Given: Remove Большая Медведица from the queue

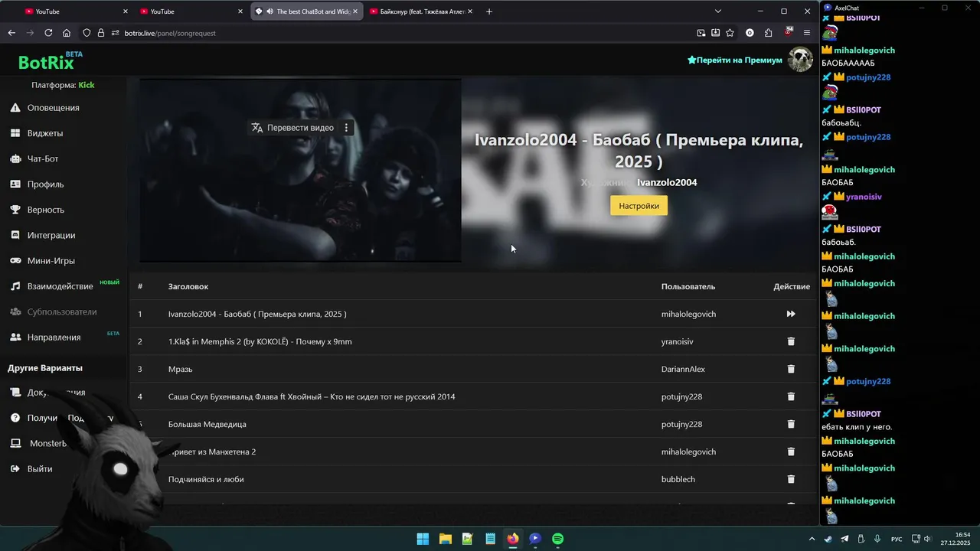Looking at the screenshot, I should click(791, 424).
